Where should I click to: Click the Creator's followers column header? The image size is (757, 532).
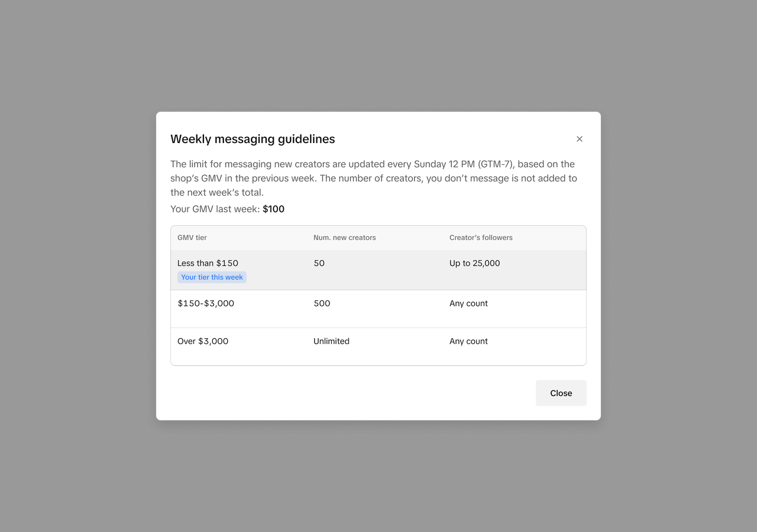point(481,238)
